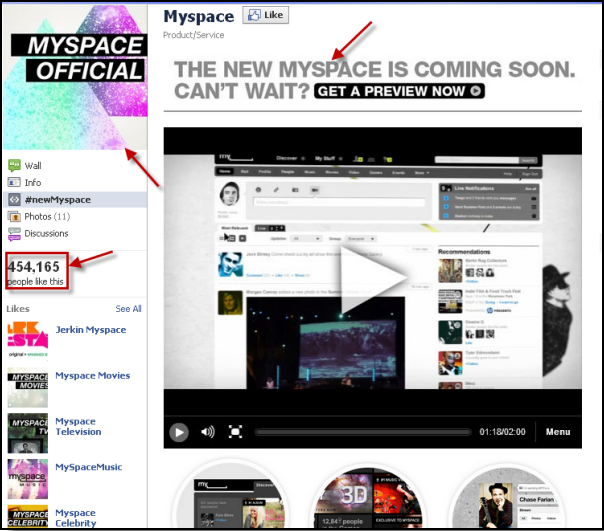Image resolution: width=604 pixels, height=531 pixels.
Task: Click the 3D circular preview image
Action: coord(369,497)
